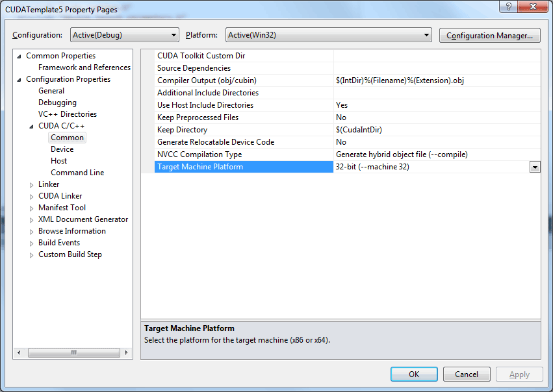Click the Yes value of Use Host Include Directories
The image size is (553, 392).
341,105
